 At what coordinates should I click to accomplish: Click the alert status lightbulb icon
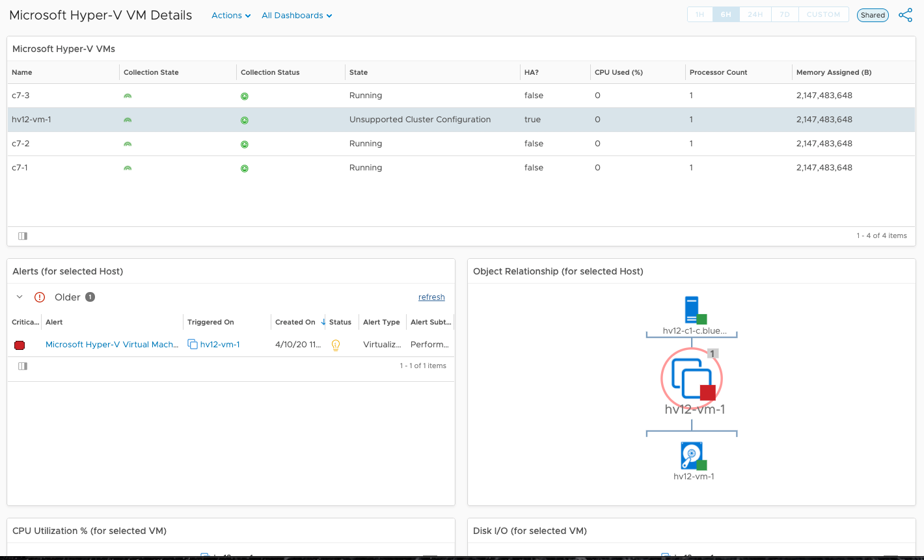[x=336, y=345]
